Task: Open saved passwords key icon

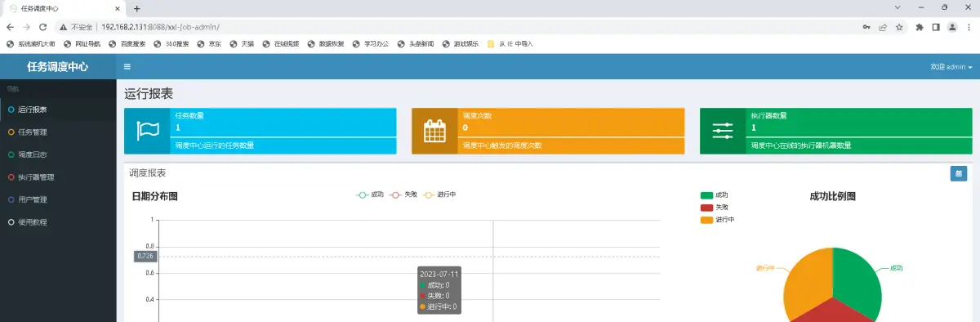Action: coord(866,26)
